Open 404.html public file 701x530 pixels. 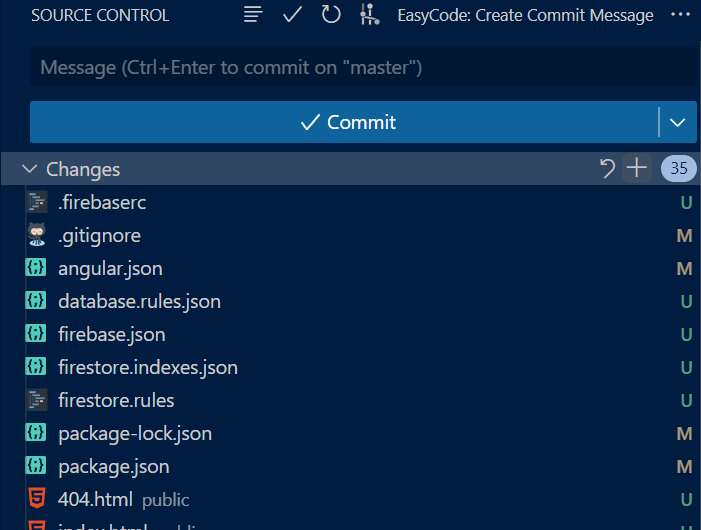tap(350, 500)
